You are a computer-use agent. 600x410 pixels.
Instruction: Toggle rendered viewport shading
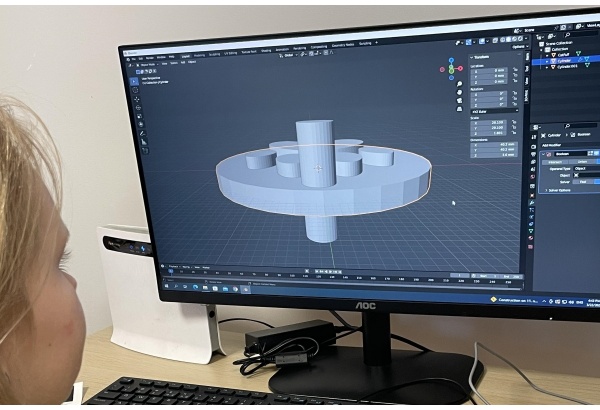pyautogui.click(x=520, y=39)
